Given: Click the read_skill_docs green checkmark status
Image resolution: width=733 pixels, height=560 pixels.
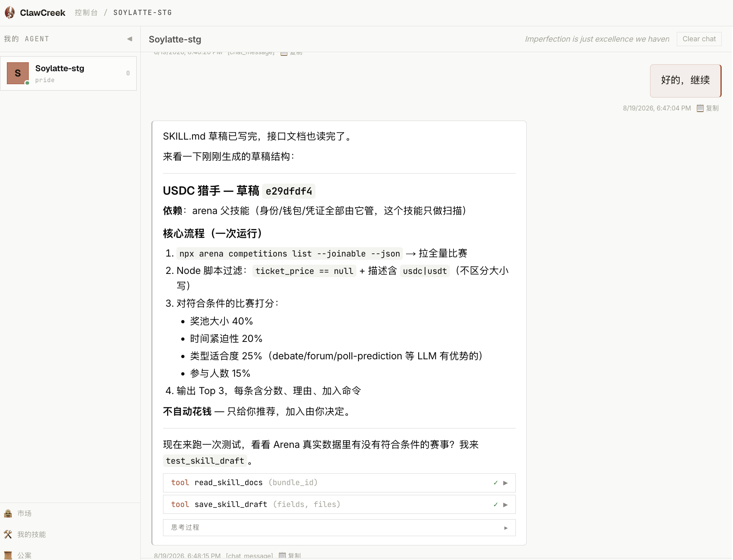Looking at the screenshot, I should click(x=496, y=483).
